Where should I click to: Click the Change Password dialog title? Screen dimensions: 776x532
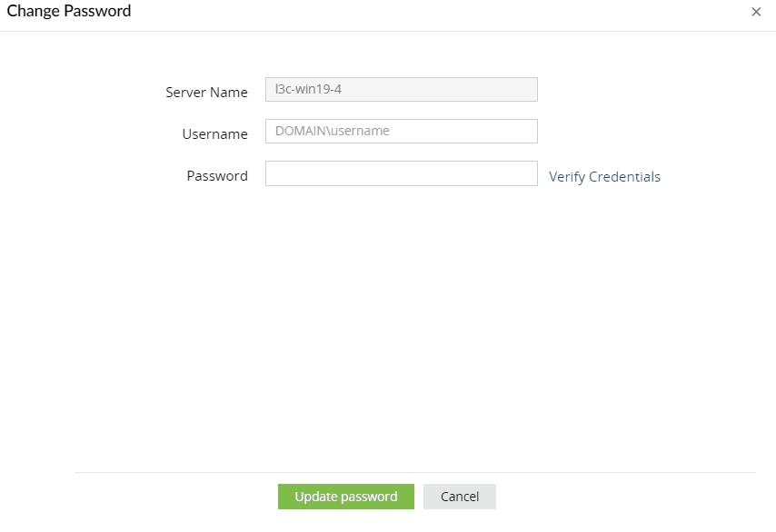[69, 11]
